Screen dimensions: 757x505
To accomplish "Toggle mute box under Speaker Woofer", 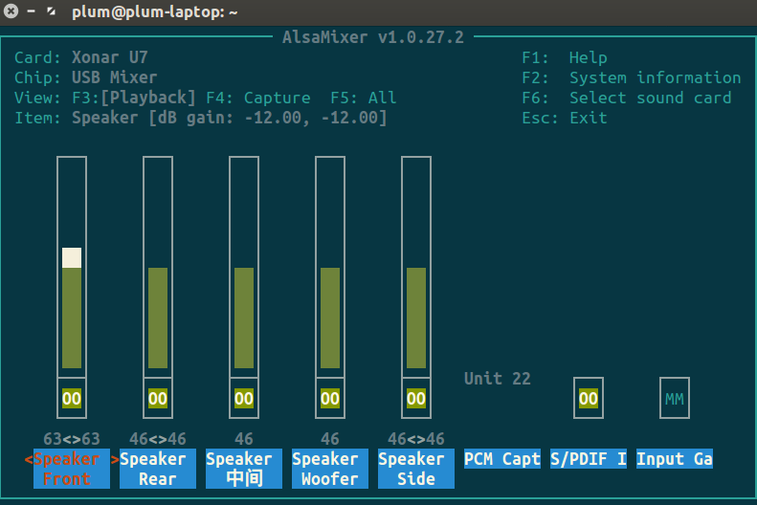I will pos(330,398).
